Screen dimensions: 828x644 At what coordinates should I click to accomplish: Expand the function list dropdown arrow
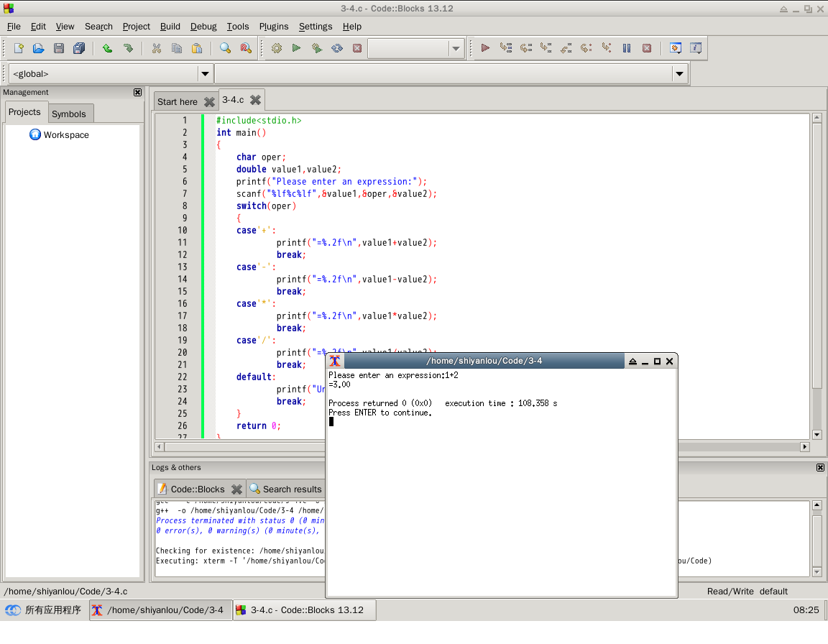click(x=679, y=73)
